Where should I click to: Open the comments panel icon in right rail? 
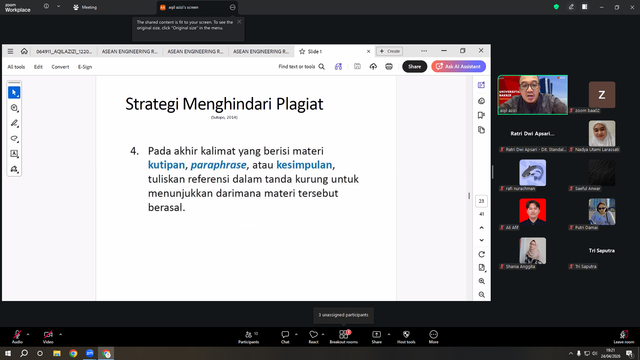coord(481,101)
